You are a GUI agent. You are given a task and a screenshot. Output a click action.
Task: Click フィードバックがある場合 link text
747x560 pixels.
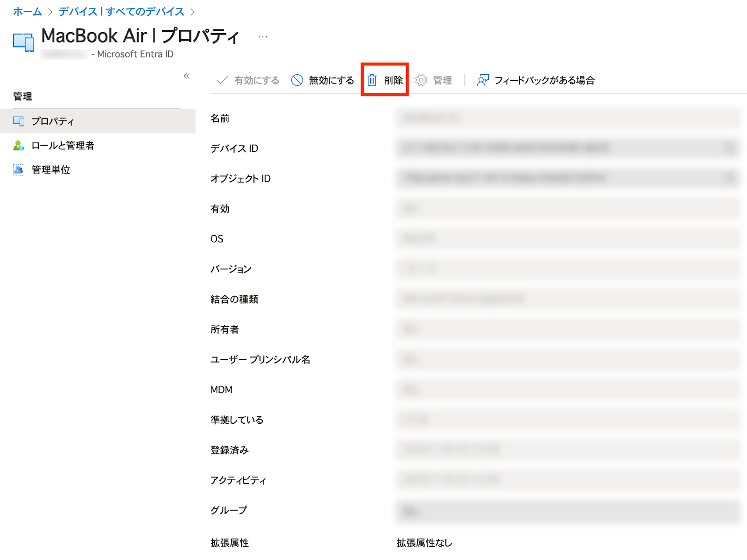pyautogui.click(x=545, y=80)
